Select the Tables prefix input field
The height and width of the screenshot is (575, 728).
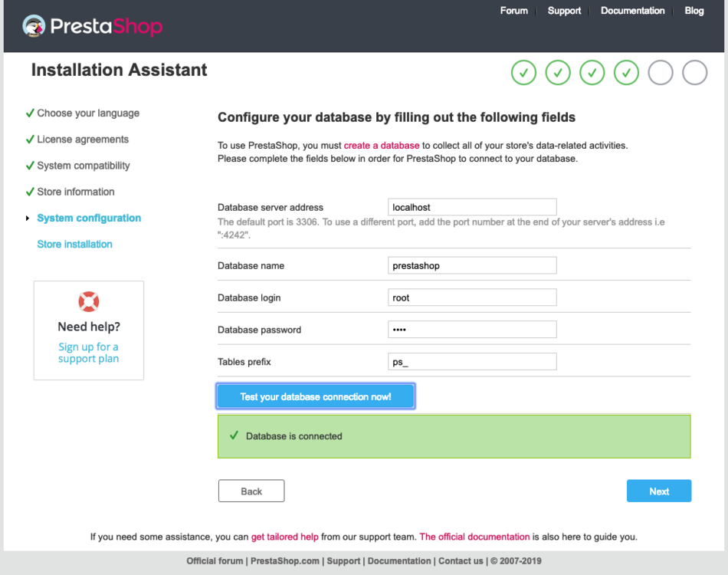coord(472,362)
